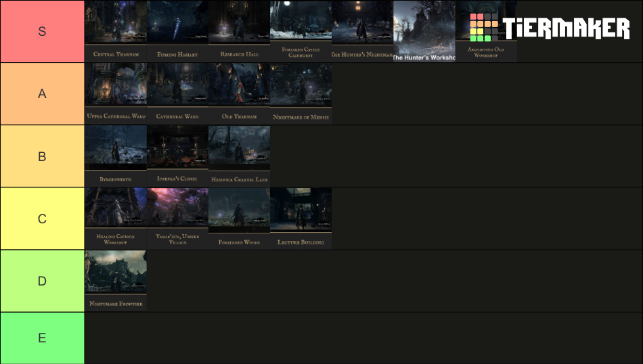Select the B tier label cell

click(x=42, y=156)
